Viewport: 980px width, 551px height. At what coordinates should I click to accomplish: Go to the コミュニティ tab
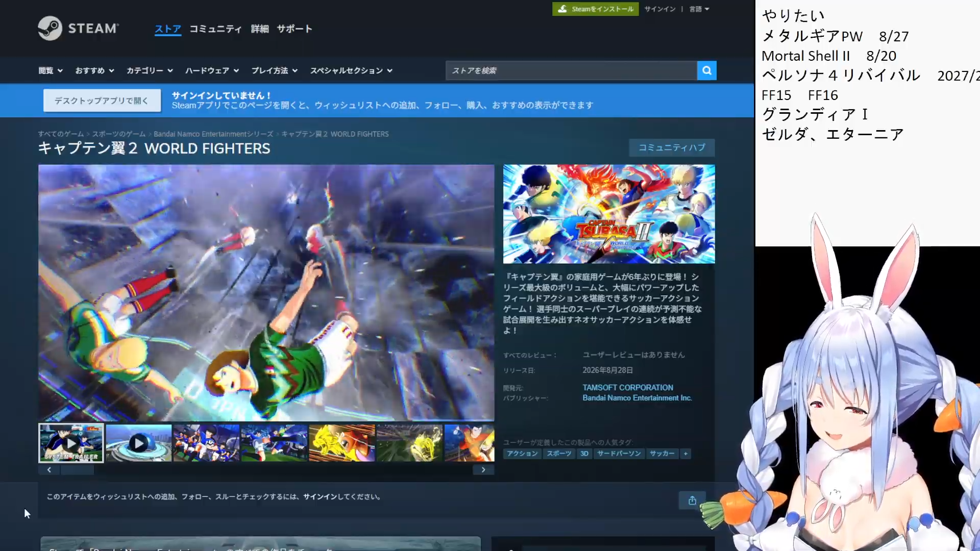215,29
